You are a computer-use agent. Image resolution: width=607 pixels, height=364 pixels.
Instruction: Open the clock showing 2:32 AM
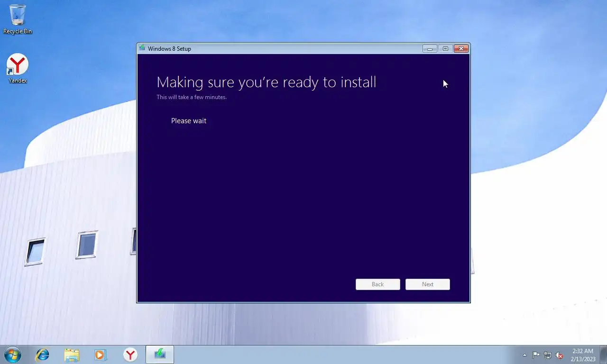(x=583, y=355)
